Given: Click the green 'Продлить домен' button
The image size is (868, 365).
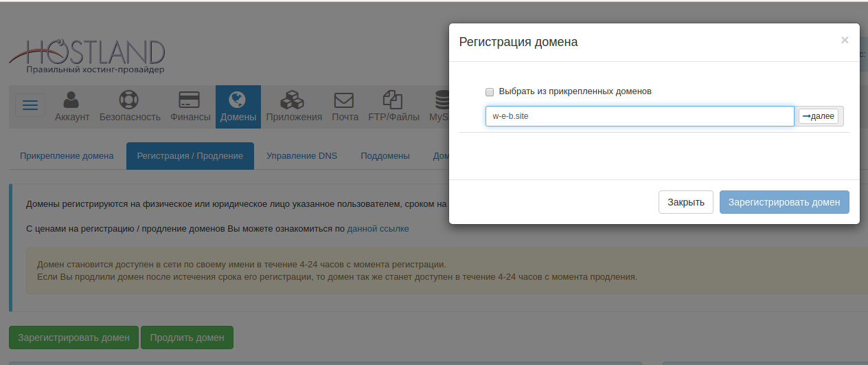Looking at the screenshot, I should pos(187,338).
